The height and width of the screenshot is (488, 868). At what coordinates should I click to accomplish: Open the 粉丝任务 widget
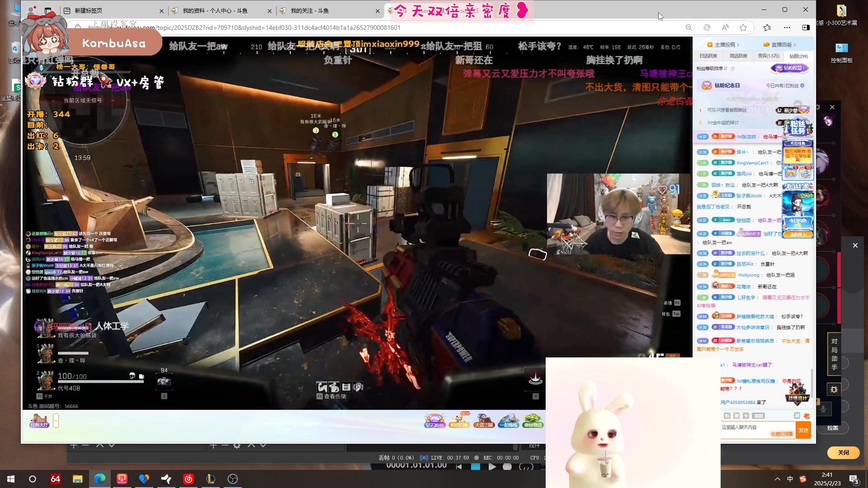click(798, 127)
